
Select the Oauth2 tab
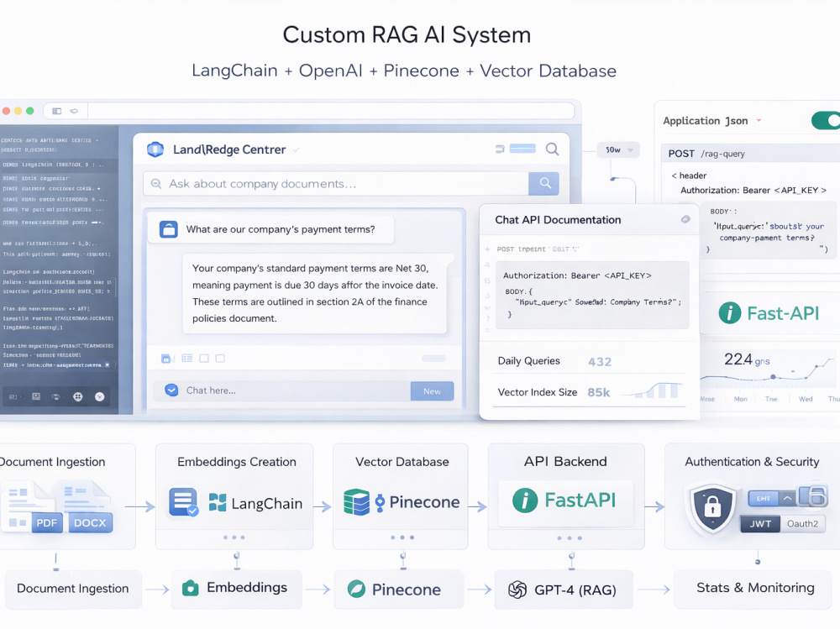pyautogui.click(x=802, y=523)
